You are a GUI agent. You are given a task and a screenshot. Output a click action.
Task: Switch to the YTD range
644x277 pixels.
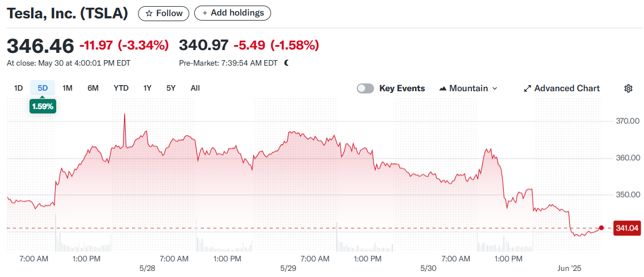pos(121,88)
